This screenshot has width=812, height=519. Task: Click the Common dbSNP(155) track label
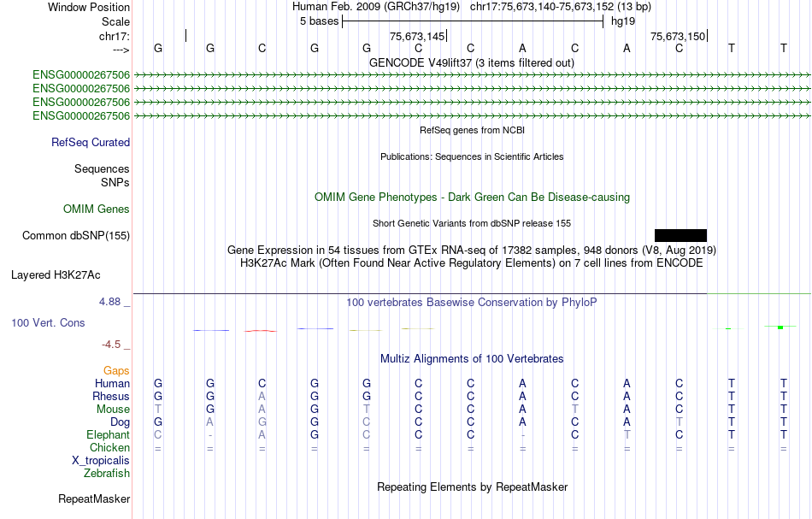click(76, 236)
